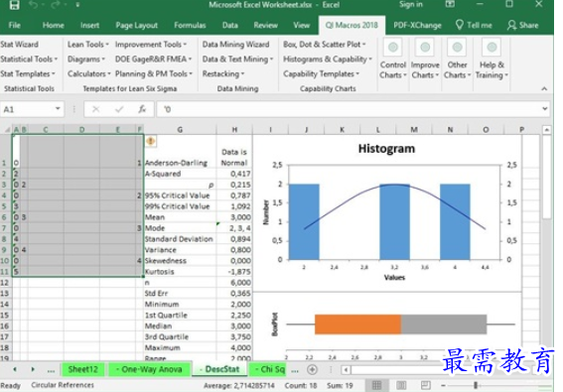
Task: Click the Histogram chart title
Action: tap(386, 149)
